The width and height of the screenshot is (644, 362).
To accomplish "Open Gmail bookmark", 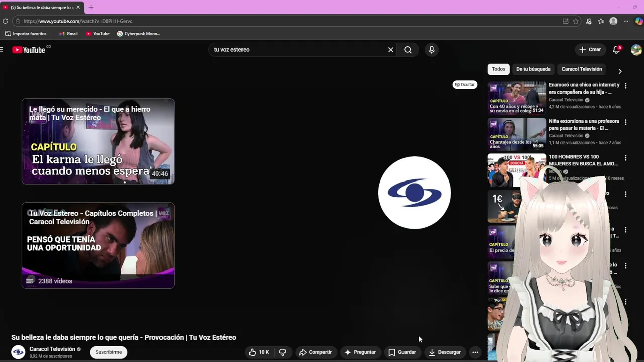I will click(x=68, y=34).
